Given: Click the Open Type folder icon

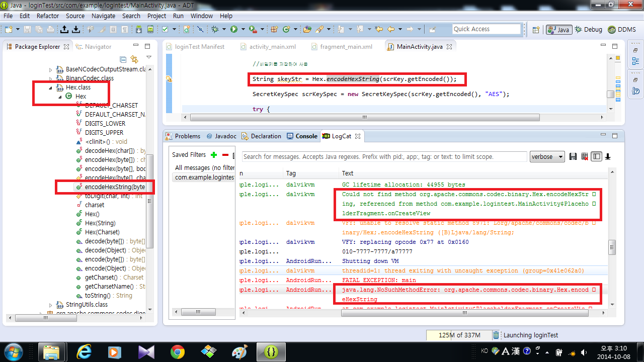Looking at the screenshot, I should pyautogui.click(x=307, y=29).
